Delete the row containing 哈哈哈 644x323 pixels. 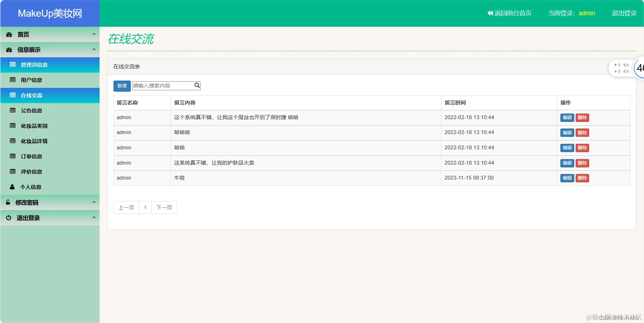point(582,133)
